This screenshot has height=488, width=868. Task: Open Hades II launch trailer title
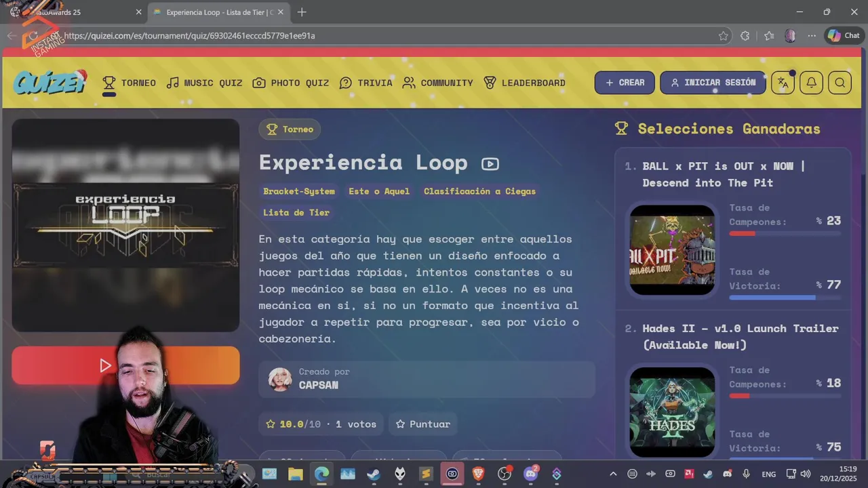(741, 337)
